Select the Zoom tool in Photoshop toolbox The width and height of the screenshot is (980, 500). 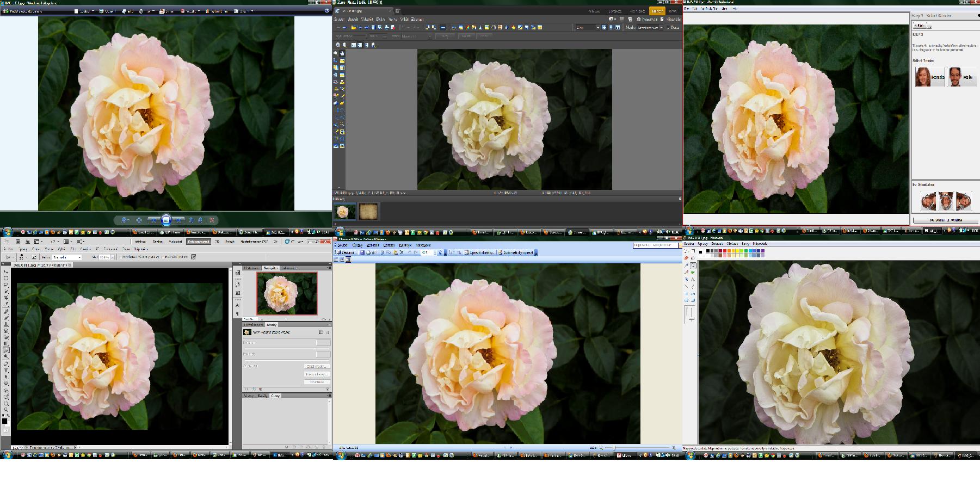[6, 409]
